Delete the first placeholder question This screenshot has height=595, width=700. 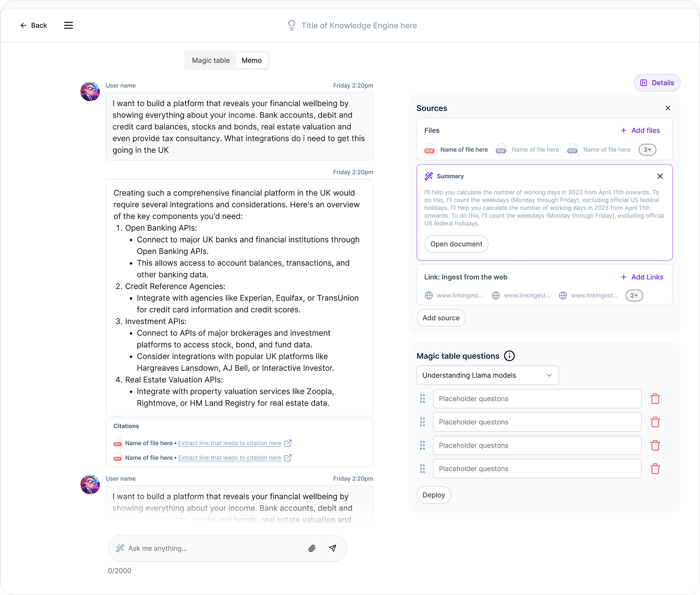coord(655,399)
